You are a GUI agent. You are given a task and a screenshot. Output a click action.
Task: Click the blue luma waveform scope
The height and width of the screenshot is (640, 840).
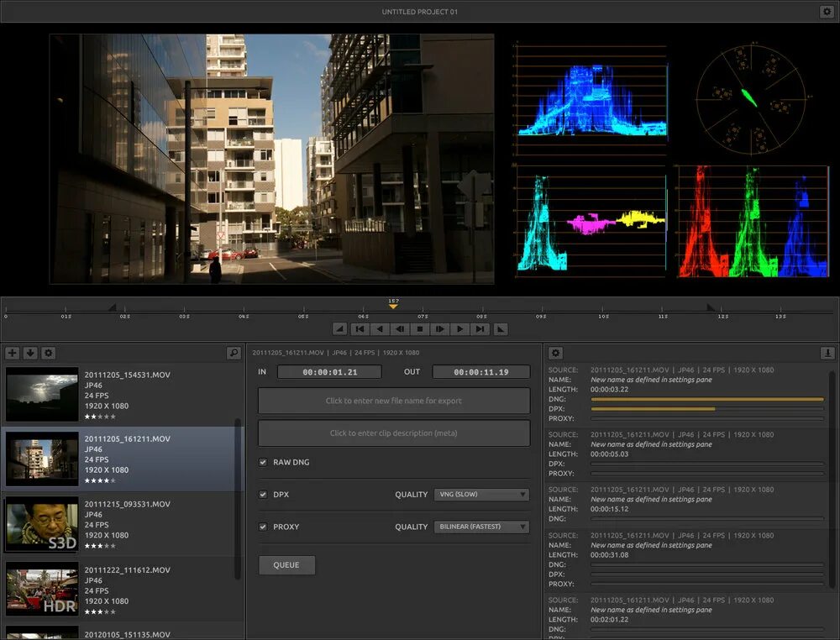(x=591, y=100)
